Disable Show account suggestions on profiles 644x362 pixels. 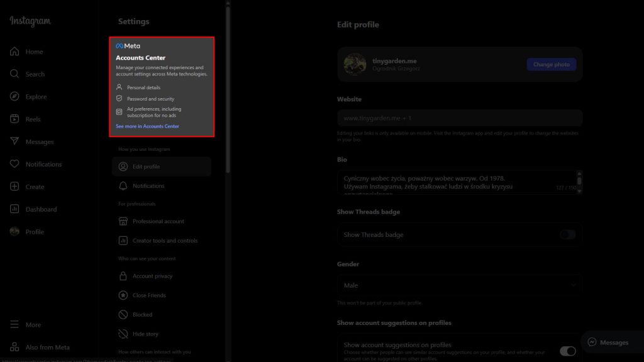[567, 351]
